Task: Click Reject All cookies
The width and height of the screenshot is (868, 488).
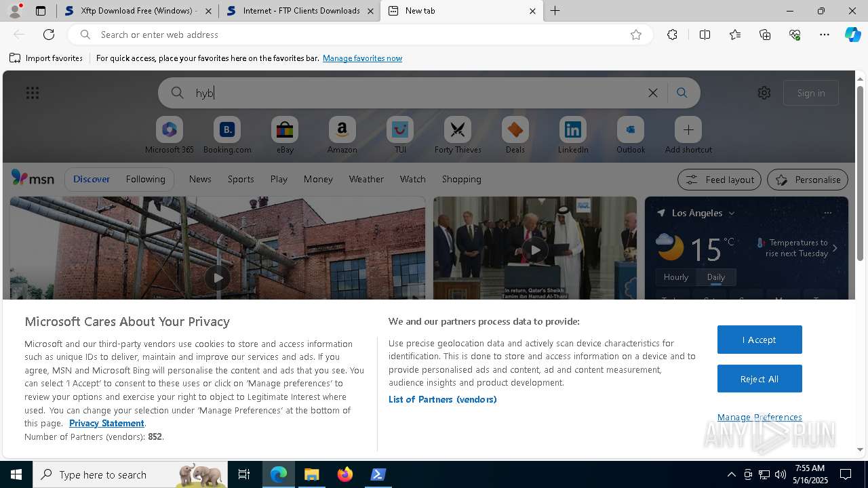Action: [759, 379]
